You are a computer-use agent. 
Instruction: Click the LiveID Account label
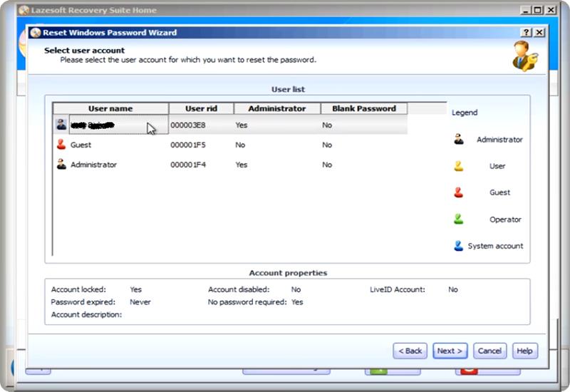pyautogui.click(x=398, y=289)
